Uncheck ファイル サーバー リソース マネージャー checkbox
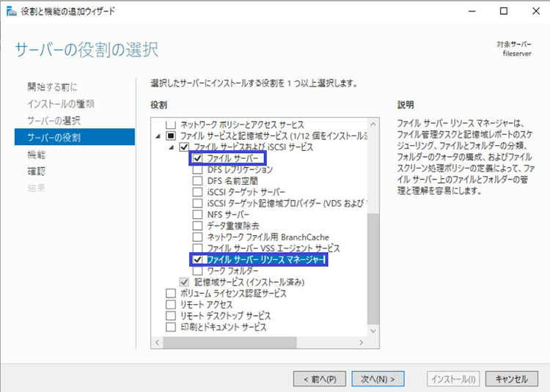The height and width of the screenshot is (392, 550). (197, 259)
